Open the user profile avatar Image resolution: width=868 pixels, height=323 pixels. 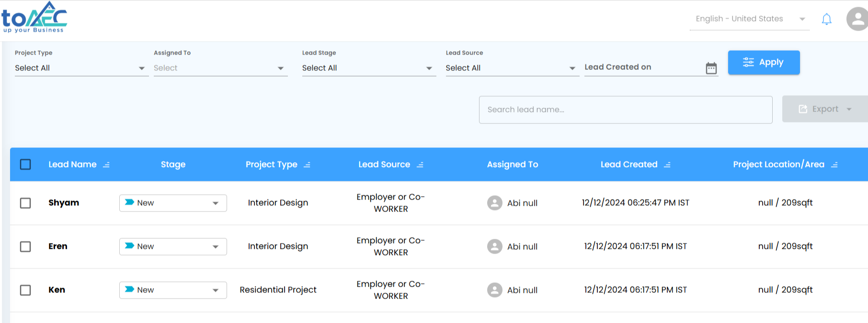[x=857, y=19]
